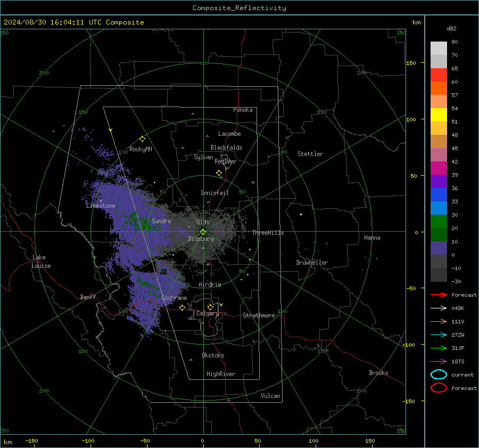Image resolution: width=479 pixels, height=448 pixels.
Task: Click the Sundre town label
Action: pos(161,221)
